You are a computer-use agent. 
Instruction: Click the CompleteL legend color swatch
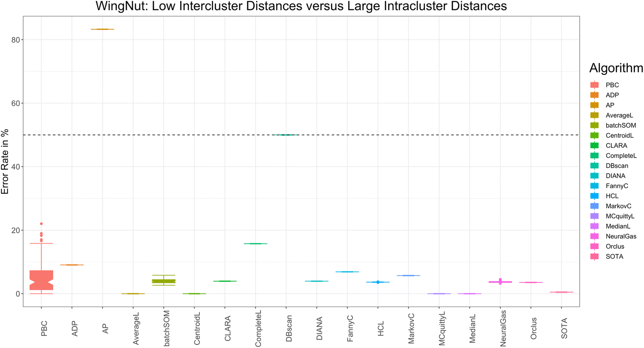tap(595, 155)
